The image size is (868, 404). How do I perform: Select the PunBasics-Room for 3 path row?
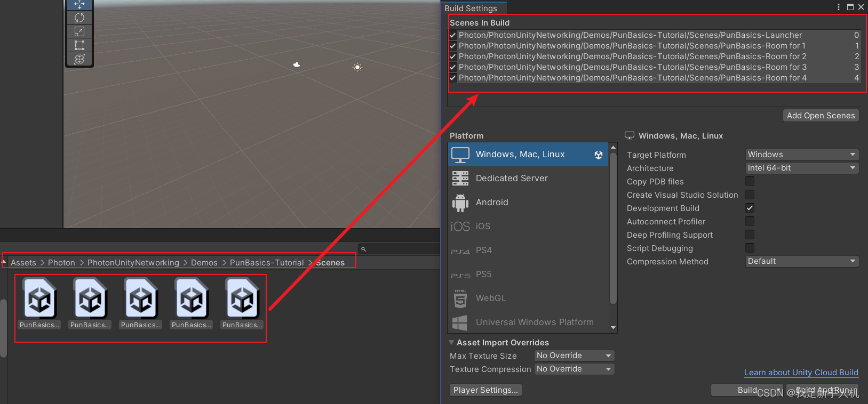pos(655,67)
